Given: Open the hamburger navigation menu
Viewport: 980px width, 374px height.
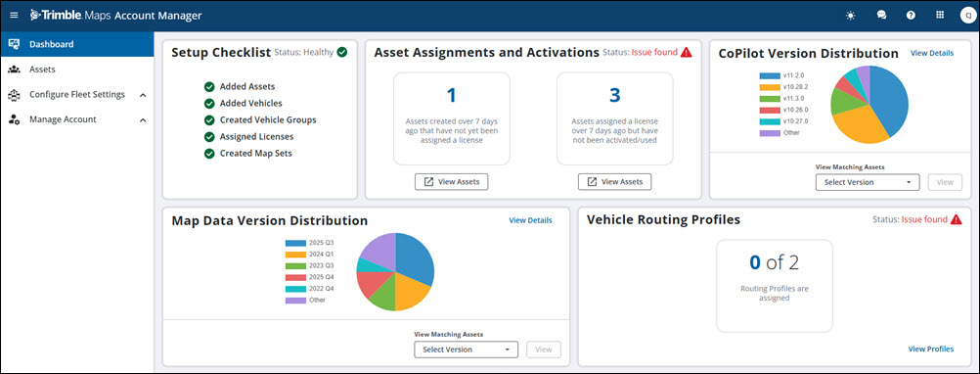Looking at the screenshot, I should coord(15,16).
